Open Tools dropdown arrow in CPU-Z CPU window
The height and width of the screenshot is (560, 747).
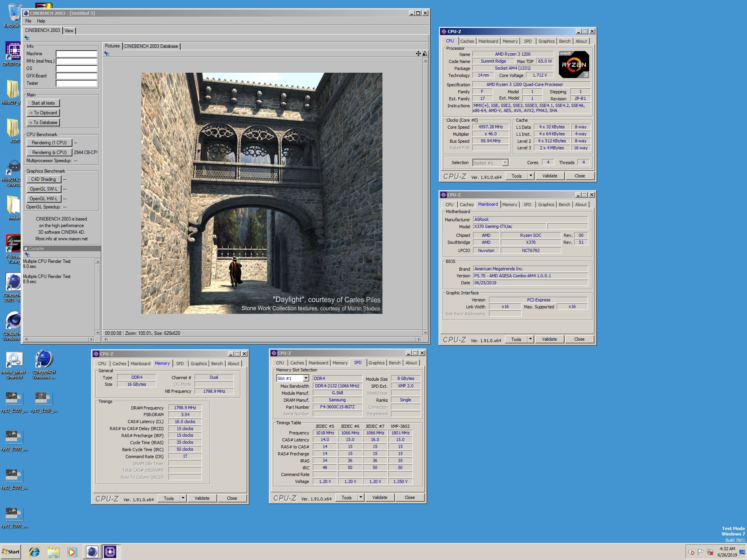[531, 176]
